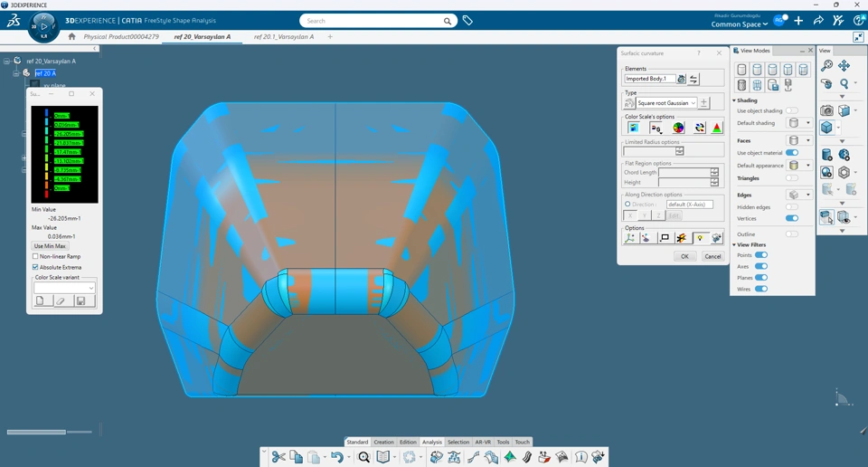
Task: Click the Cut scissors icon in bottom toolbar
Action: (278, 457)
